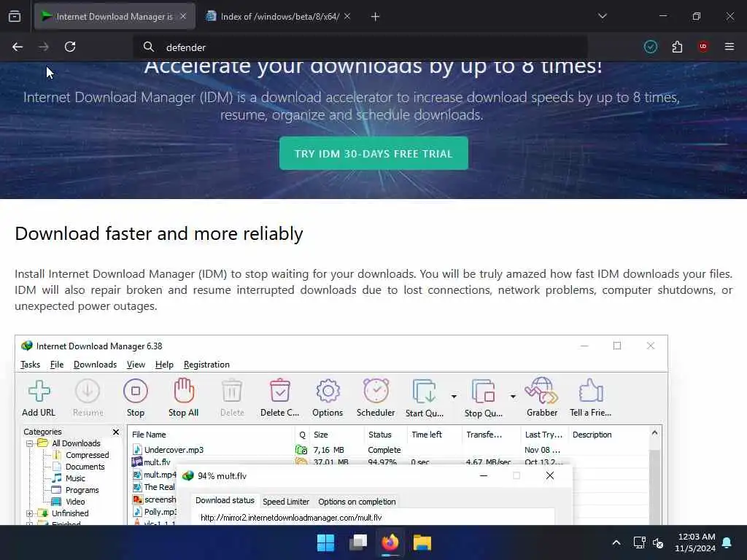This screenshot has width=747, height=560.
Task: Click the Resume download icon
Action: (88, 392)
